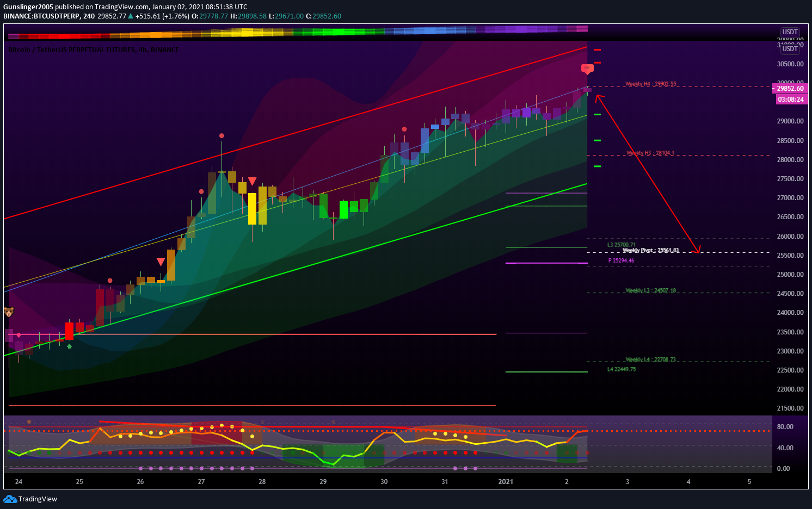This screenshot has width=812, height=509.
Task: Click the 2021 label on time axis
Action: coord(506,482)
